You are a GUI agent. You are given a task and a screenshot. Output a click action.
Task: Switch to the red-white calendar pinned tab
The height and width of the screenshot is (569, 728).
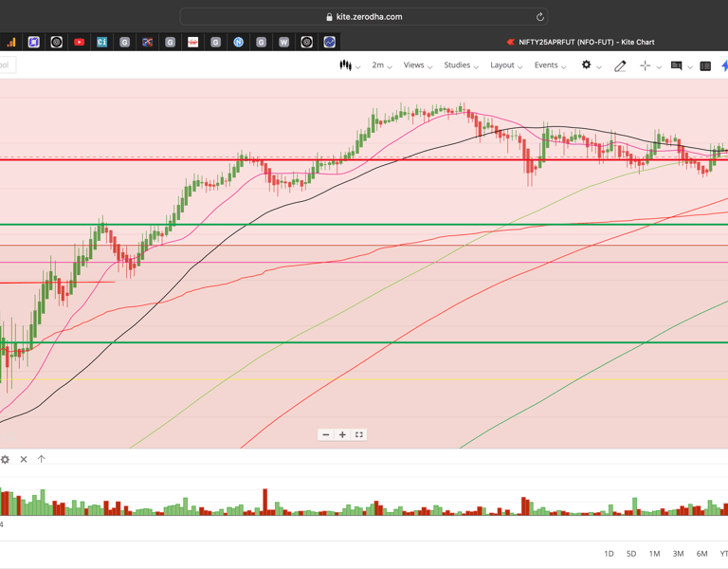pyautogui.click(x=192, y=43)
